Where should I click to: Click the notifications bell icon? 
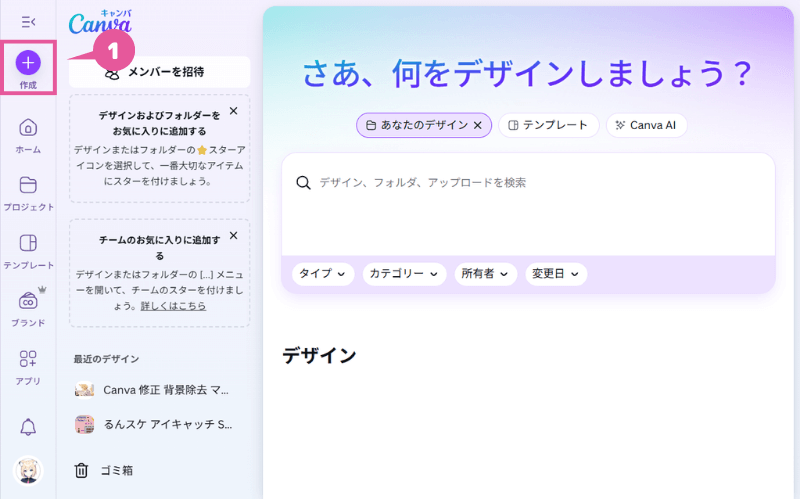tap(28, 427)
